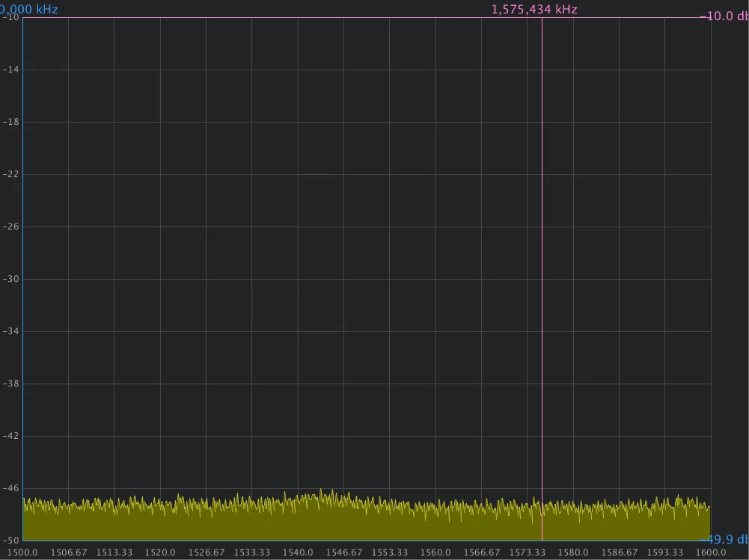Viewport: 749px width, 560px height.
Task: Click the 1586.67 frequency axis label
Action: tap(619, 553)
